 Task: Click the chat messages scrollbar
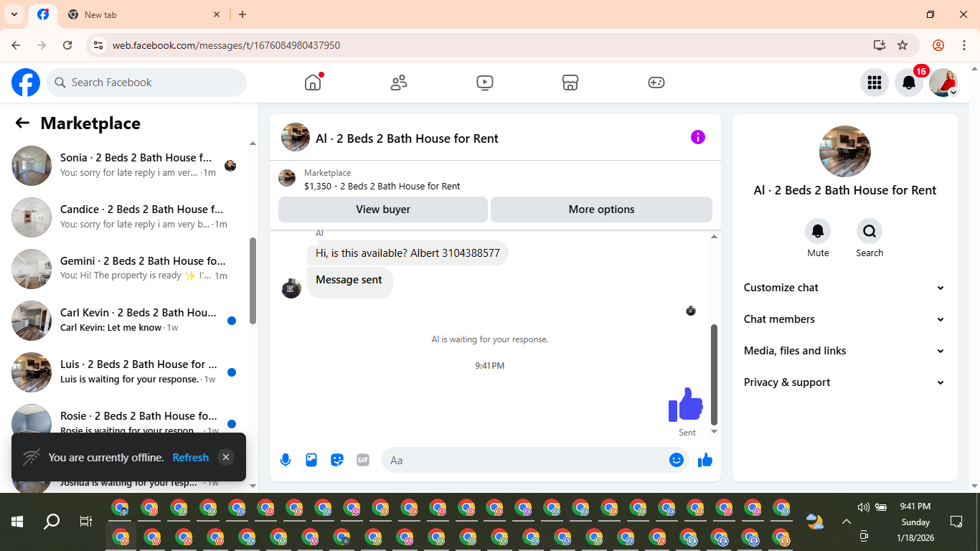[x=714, y=375]
